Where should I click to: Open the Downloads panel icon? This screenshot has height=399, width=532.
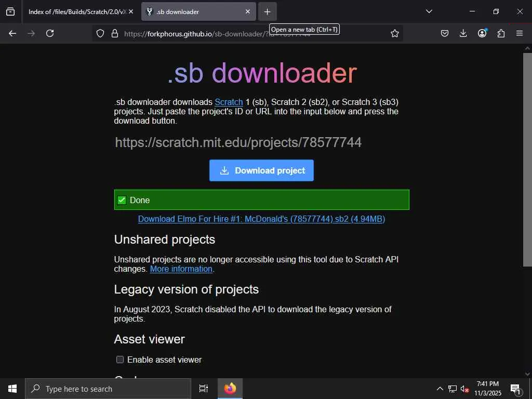click(x=463, y=33)
